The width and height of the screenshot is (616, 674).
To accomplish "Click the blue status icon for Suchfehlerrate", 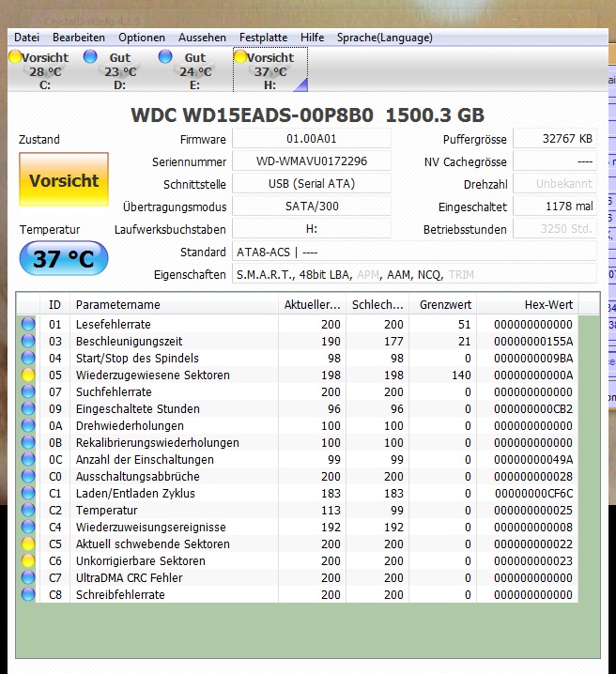I will tap(28, 391).
